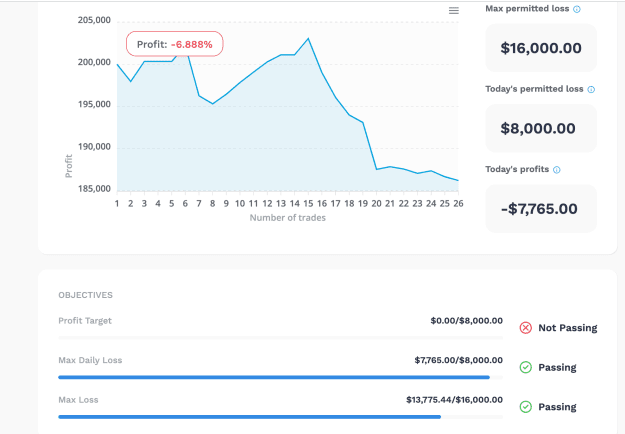625x434 pixels.
Task: Open the chart hamburger menu
Action: [x=454, y=11]
